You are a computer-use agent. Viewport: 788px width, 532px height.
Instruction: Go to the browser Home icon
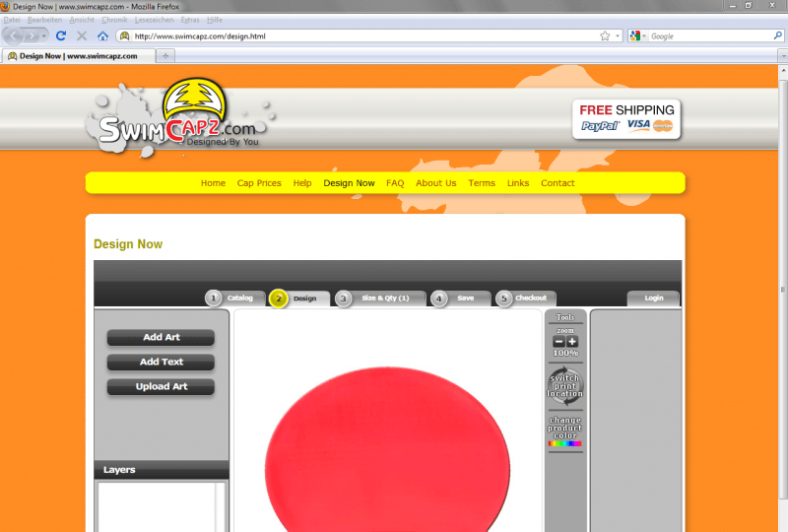click(x=102, y=35)
